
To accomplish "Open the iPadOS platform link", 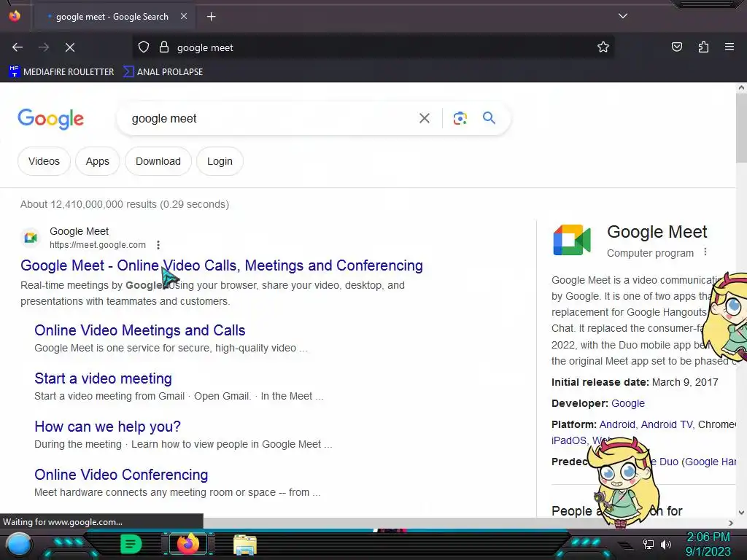I will [x=569, y=440].
